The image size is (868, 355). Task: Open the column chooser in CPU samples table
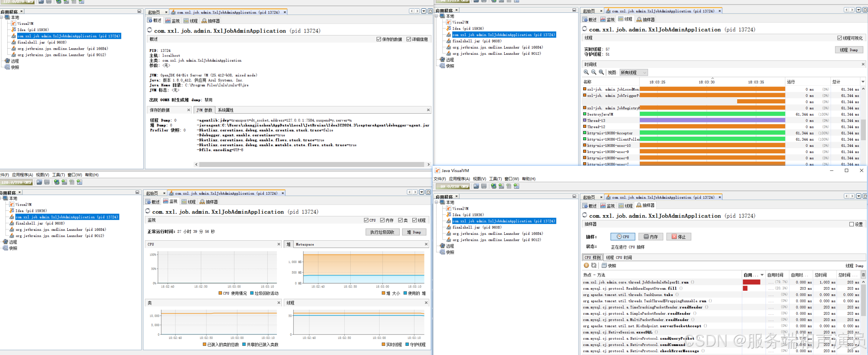864,275
